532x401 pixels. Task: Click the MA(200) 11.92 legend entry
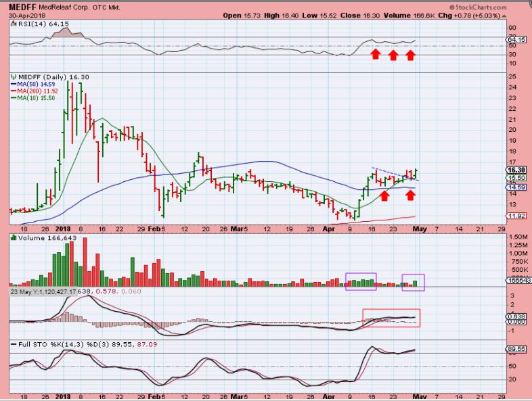tap(35, 91)
